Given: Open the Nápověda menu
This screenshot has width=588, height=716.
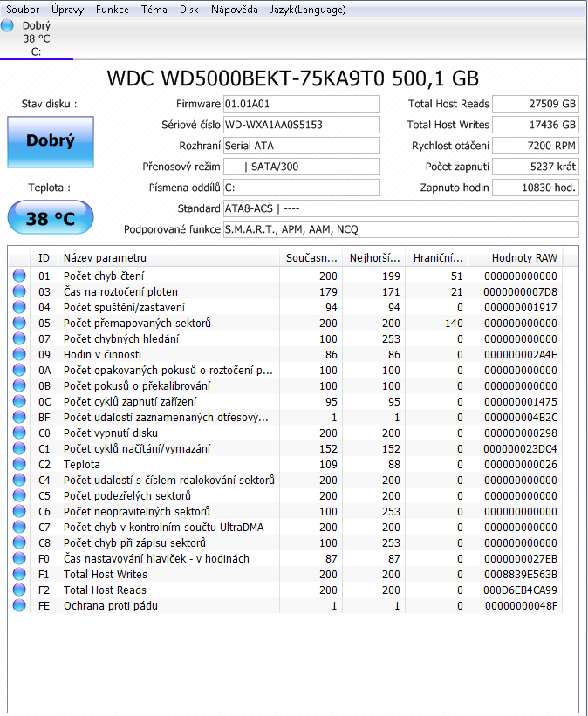Looking at the screenshot, I should click(x=234, y=9).
